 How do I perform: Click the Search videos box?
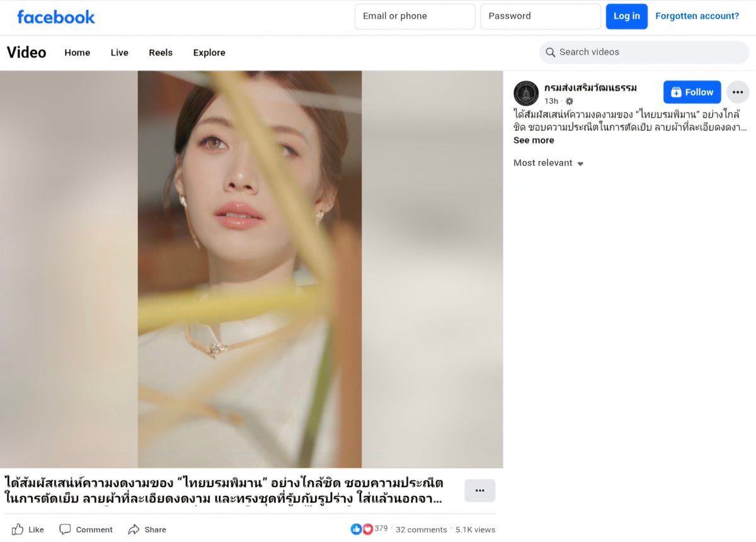(x=644, y=52)
